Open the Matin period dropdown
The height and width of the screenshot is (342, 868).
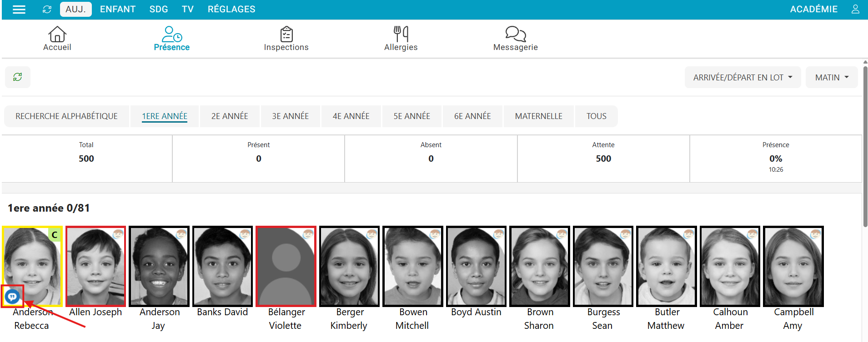(x=831, y=78)
